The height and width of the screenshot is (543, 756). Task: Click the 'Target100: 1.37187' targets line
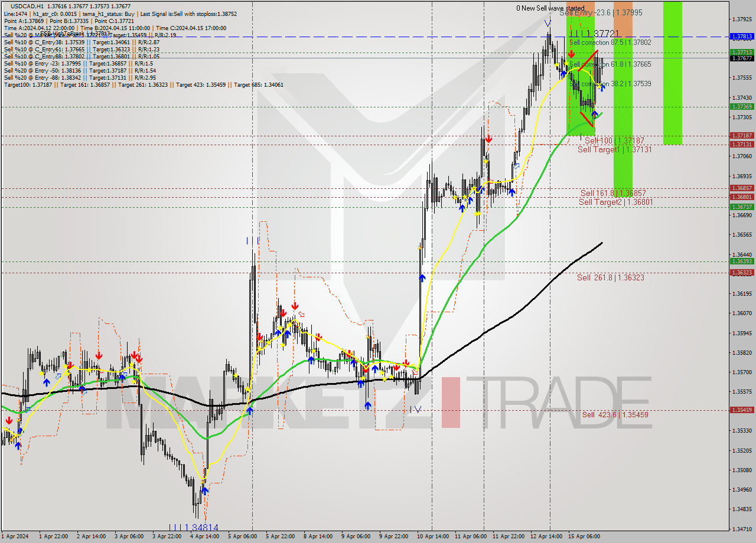coord(144,85)
